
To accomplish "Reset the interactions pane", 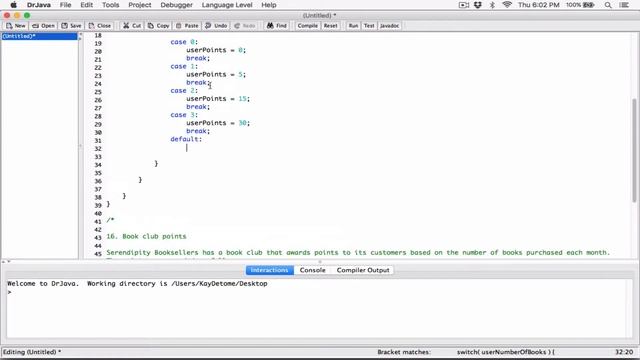I will (x=331, y=26).
